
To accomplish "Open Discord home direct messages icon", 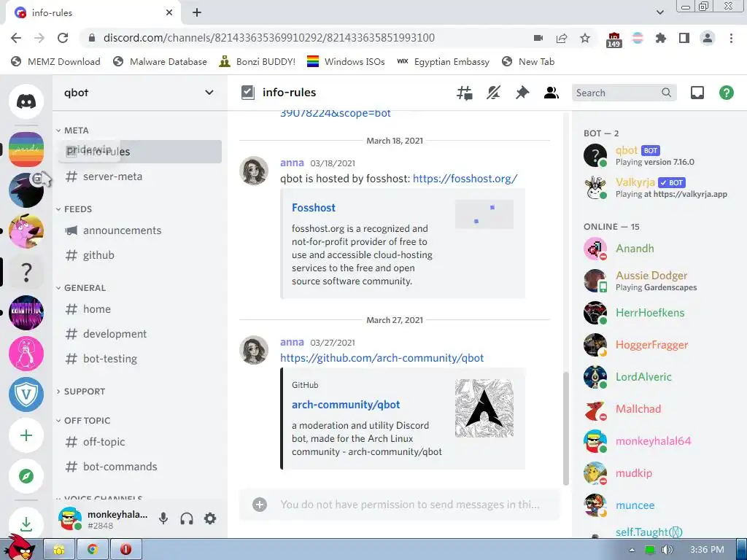I will 26,101.
